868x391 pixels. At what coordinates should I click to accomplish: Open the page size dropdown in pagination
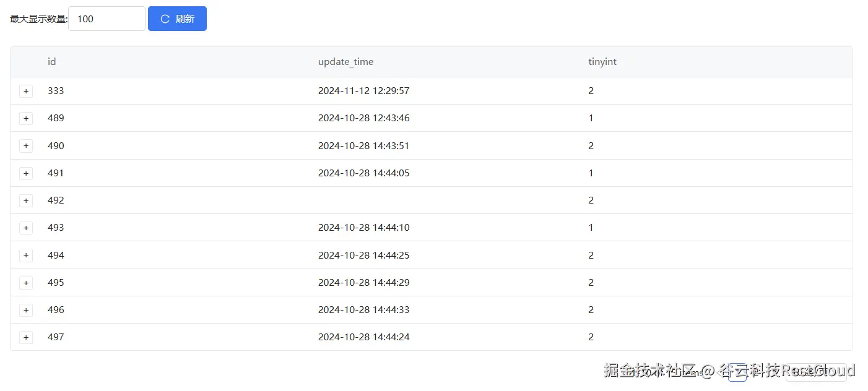815,372
